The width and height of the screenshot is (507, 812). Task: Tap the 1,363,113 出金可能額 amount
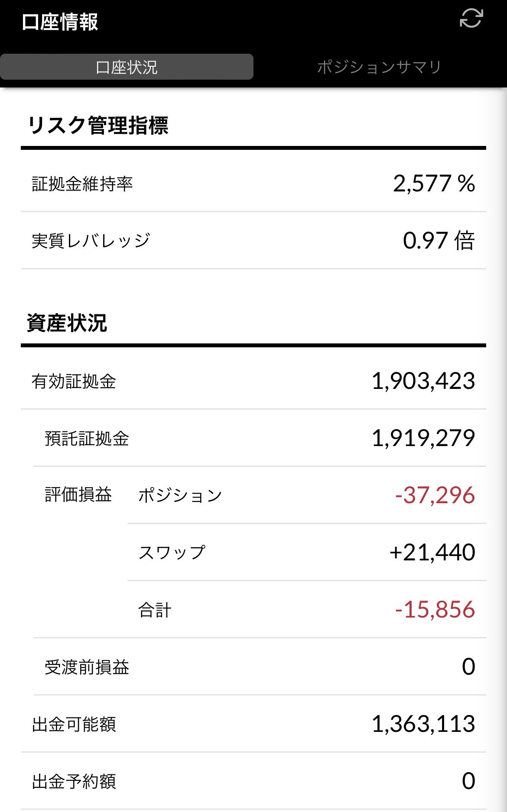pyautogui.click(x=423, y=724)
